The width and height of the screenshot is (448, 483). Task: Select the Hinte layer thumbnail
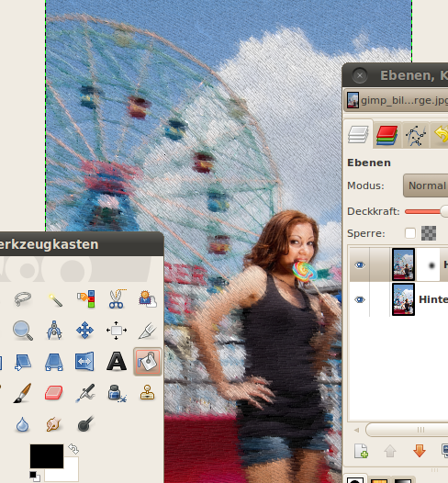coord(403,299)
